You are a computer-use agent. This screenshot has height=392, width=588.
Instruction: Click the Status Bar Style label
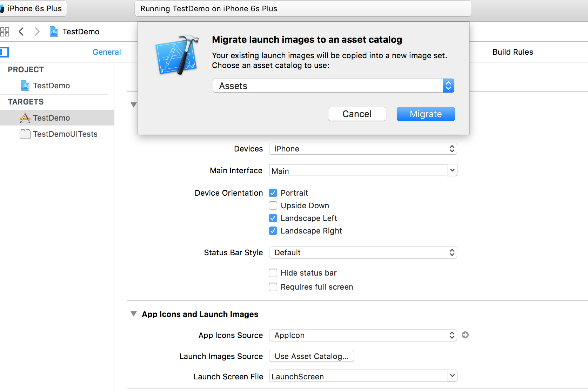tap(233, 252)
